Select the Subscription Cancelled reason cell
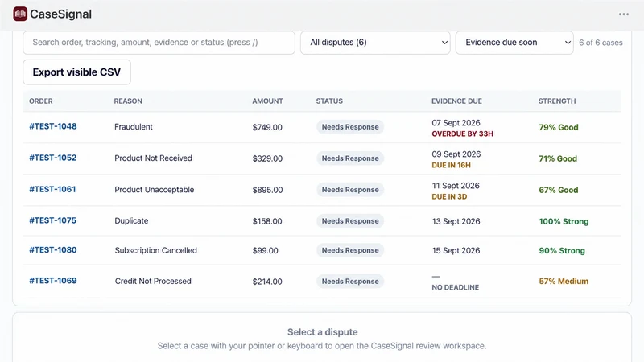 pos(155,250)
